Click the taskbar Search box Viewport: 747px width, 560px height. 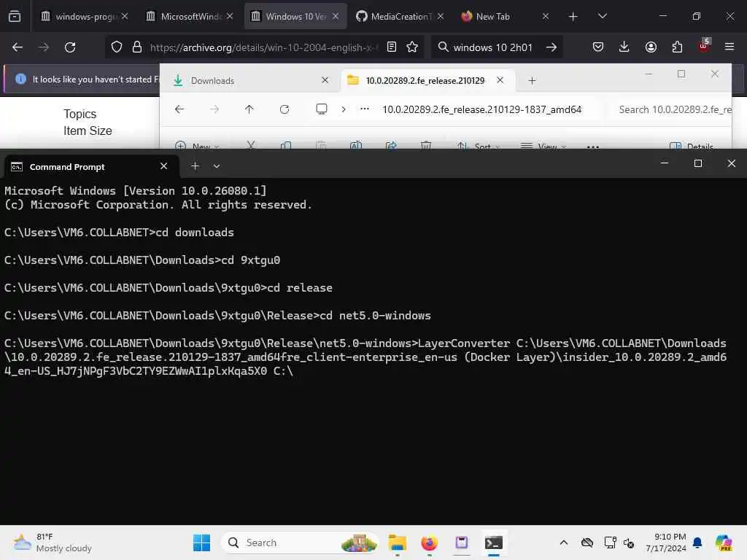[x=300, y=542]
